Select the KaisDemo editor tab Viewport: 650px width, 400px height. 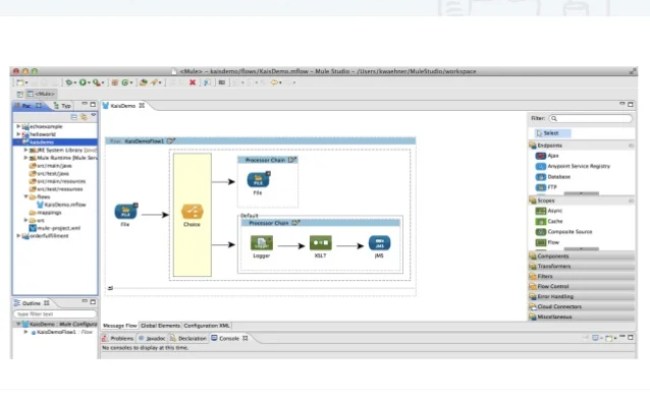click(x=124, y=106)
